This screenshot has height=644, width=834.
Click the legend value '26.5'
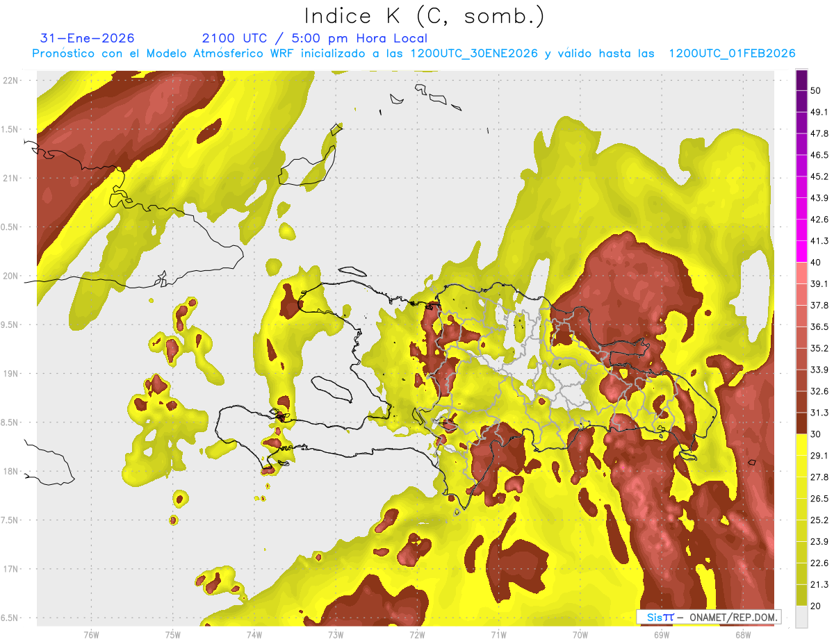coord(819,499)
